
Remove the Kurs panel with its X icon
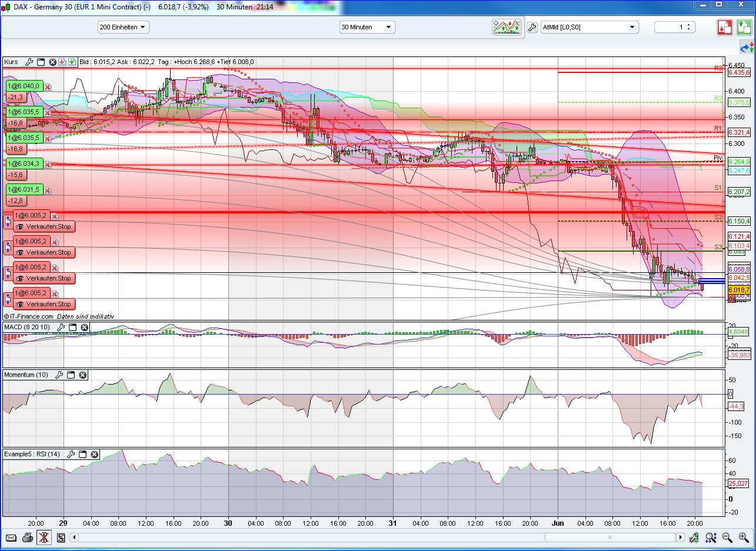(x=53, y=62)
